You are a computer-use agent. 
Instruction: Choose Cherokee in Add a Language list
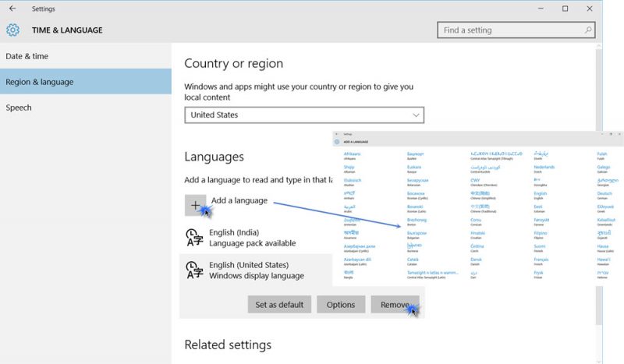point(484,182)
